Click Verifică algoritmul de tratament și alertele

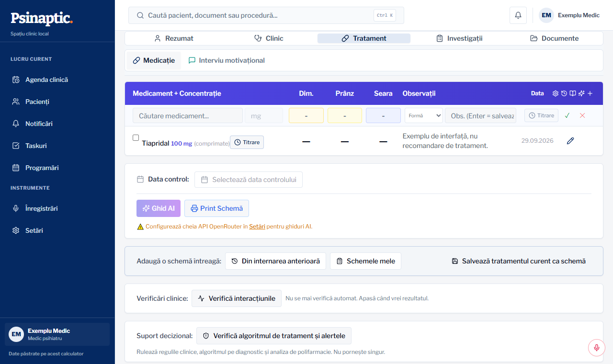274,336
